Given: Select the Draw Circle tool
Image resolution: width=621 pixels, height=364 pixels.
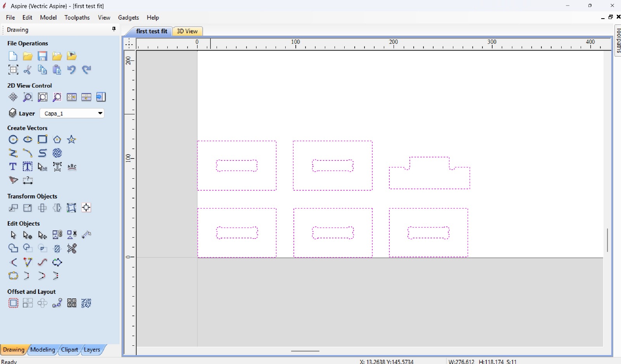Looking at the screenshot, I should point(13,140).
